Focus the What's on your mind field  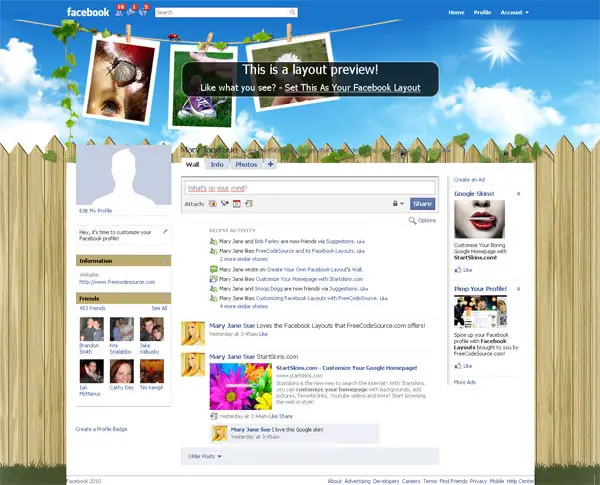pos(310,188)
